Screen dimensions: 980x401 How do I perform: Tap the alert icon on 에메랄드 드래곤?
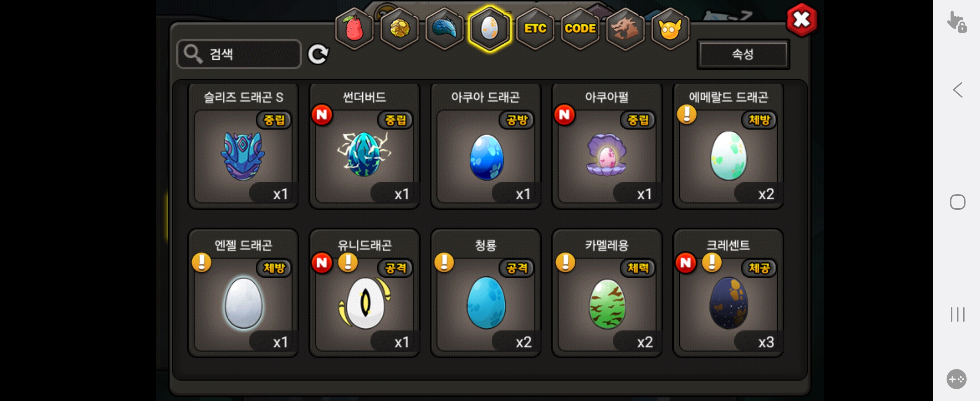pyautogui.click(x=687, y=114)
